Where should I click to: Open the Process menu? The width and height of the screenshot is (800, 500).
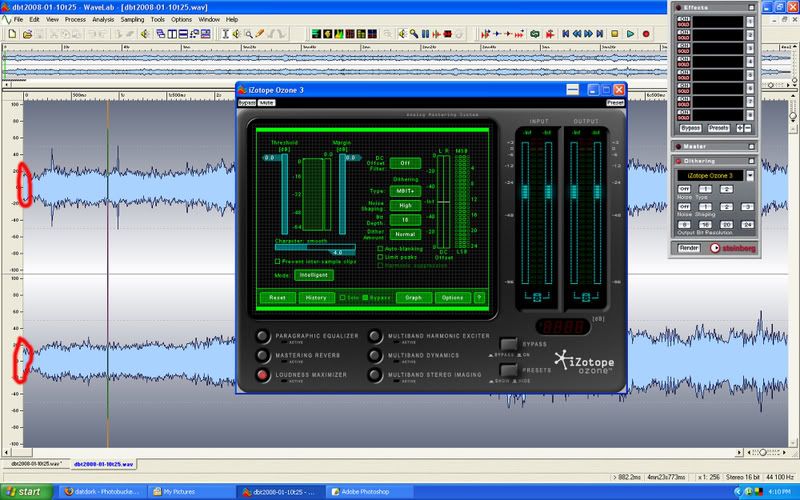(75, 19)
